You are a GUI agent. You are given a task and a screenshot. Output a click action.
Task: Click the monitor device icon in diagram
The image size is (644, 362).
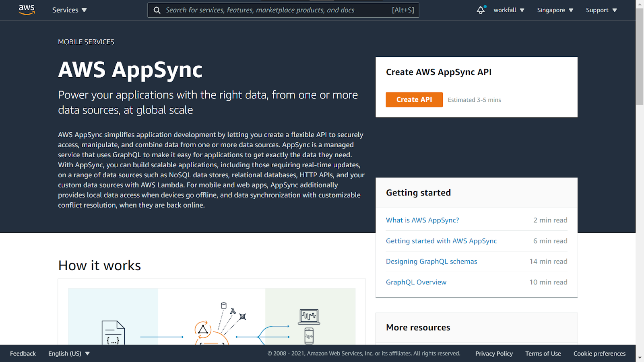(309, 317)
